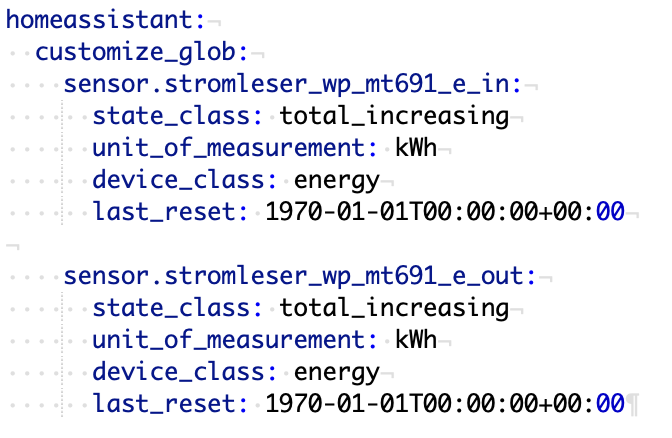Click unit_of_measurement key under the e_out sensor
The image size is (672, 438).
(x=236, y=339)
